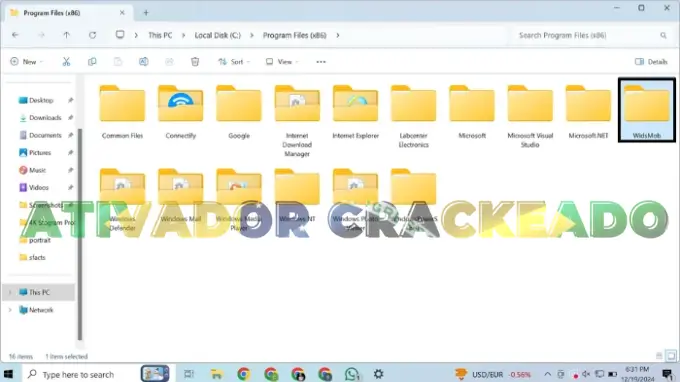Image resolution: width=680 pixels, height=382 pixels.
Task: Click the Cut scissors icon
Action: point(66,62)
